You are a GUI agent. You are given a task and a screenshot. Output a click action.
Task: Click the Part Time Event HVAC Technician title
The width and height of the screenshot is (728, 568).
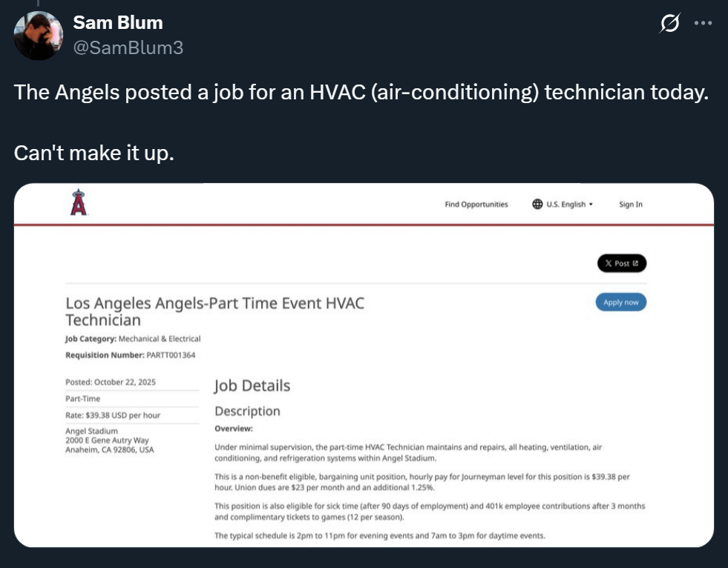pyautogui.click(x=214, y=311)
